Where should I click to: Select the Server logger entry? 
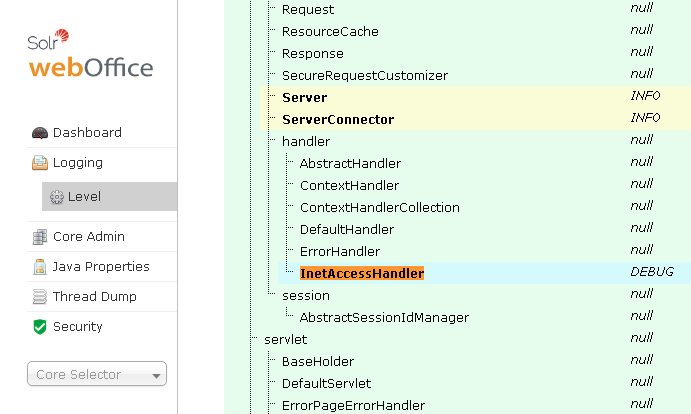point(304,98)
